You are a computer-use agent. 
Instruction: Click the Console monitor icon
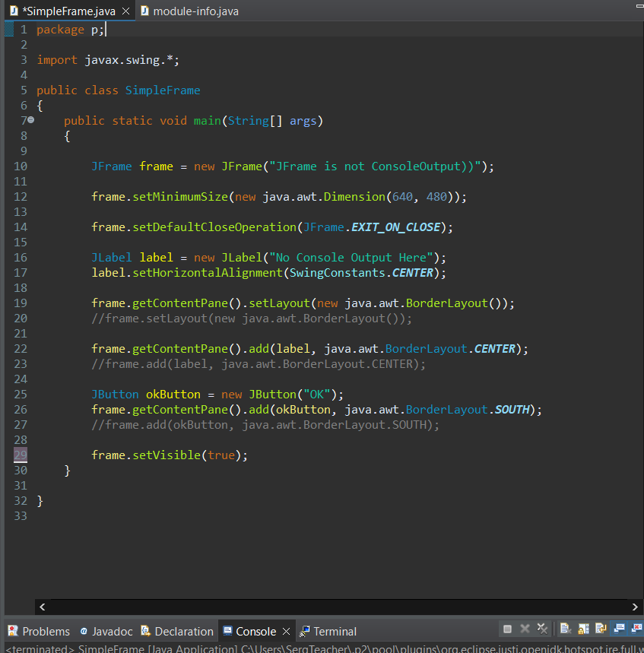tap(227, 630)
